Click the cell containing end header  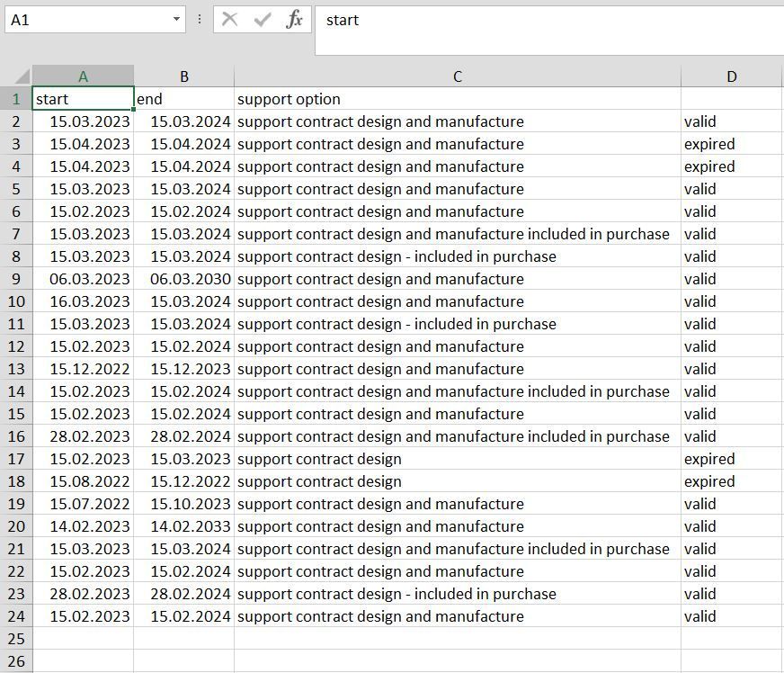183,99
